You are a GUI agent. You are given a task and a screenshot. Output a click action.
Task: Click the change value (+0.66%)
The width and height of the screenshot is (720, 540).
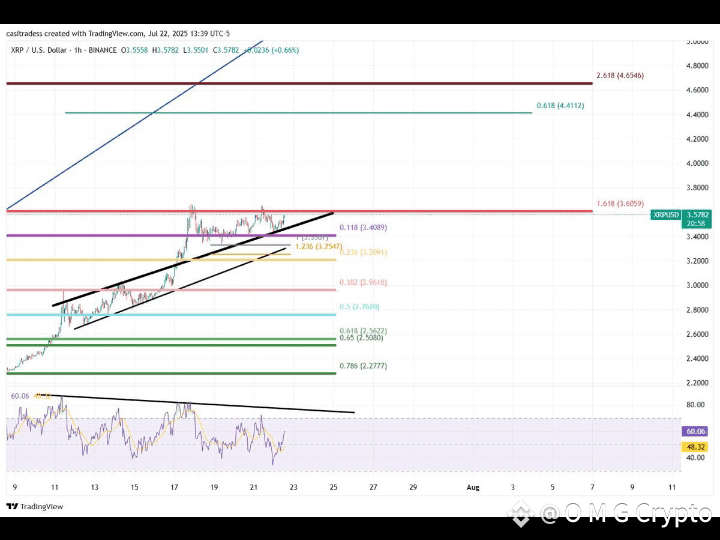coord(284,50)
